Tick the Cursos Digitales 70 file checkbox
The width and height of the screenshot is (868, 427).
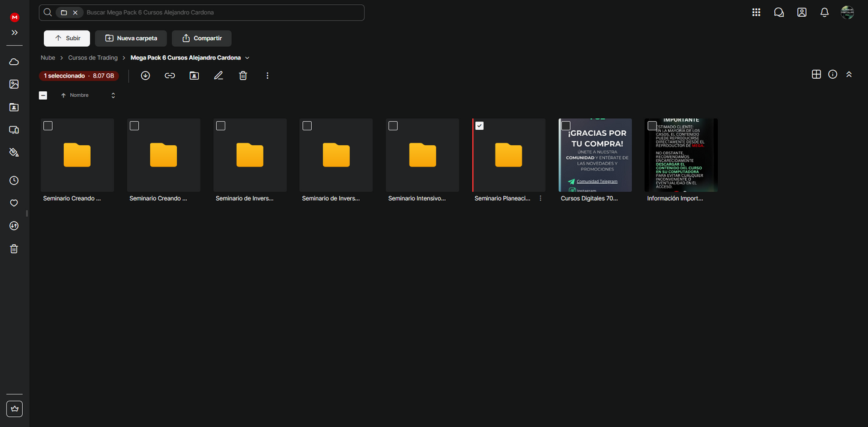pos(566,126)
